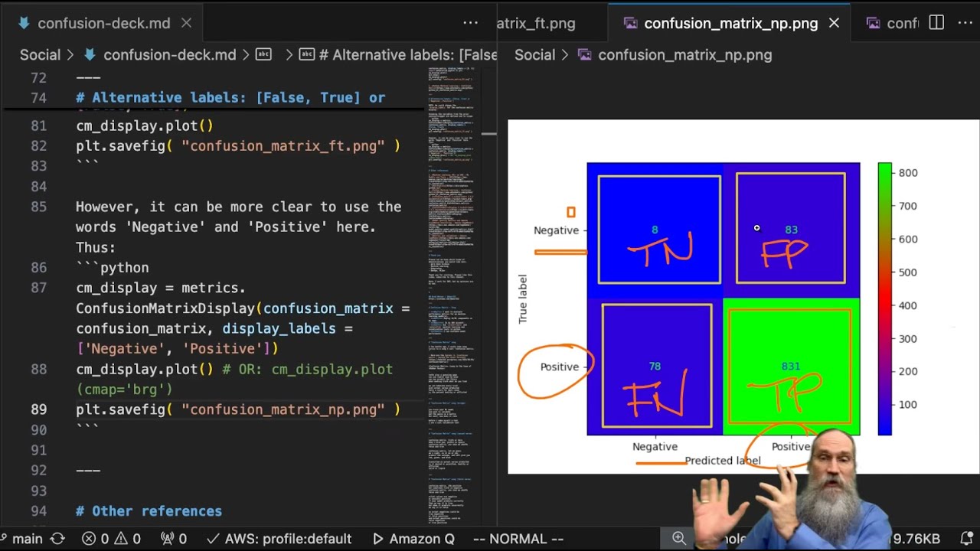Image resolution: width=980 pixels, height=551 pixels.
Task: Select the confusion_matrix_np.png tab
Action: tap(730, 23)
